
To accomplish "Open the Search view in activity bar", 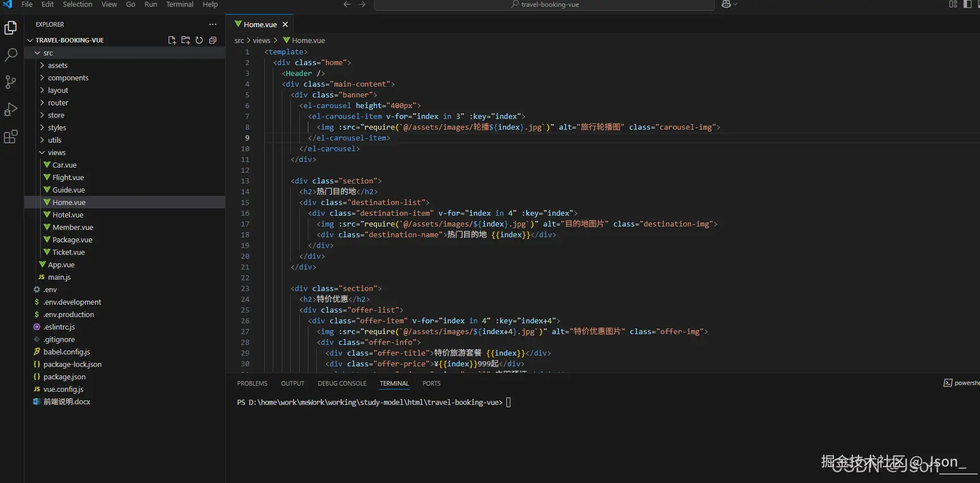I will click(11, 55).
